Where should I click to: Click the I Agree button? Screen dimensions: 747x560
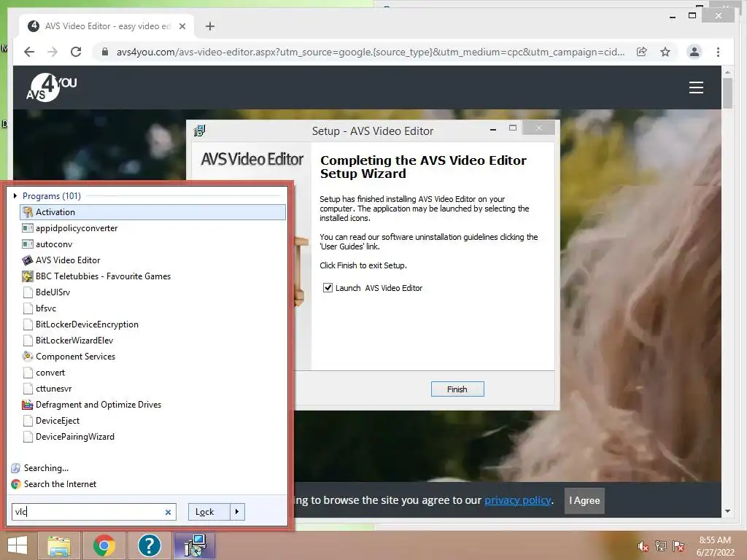(x=584, y=500)
